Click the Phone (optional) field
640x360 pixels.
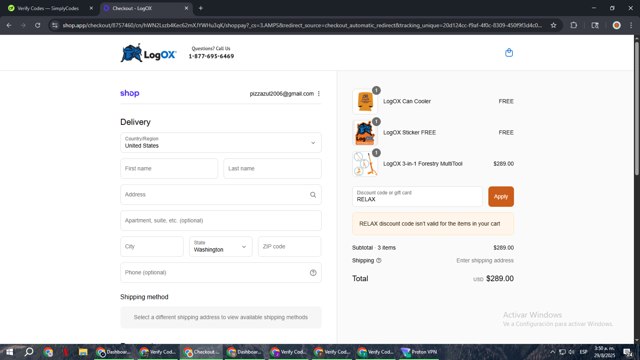click(221, 273)
